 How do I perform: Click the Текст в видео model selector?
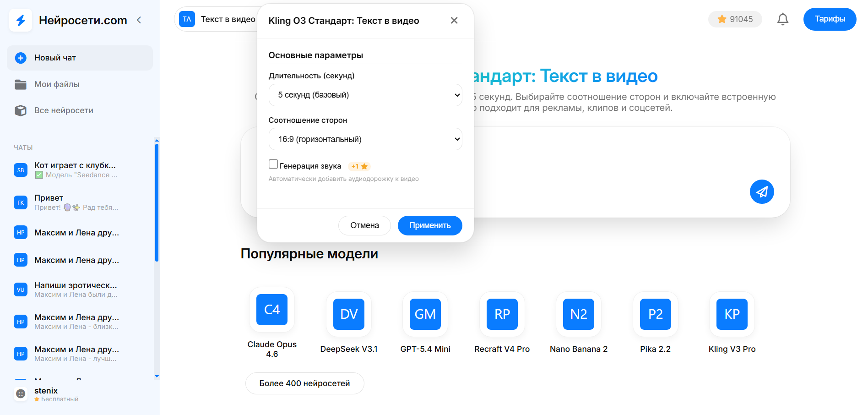[228, 19]
